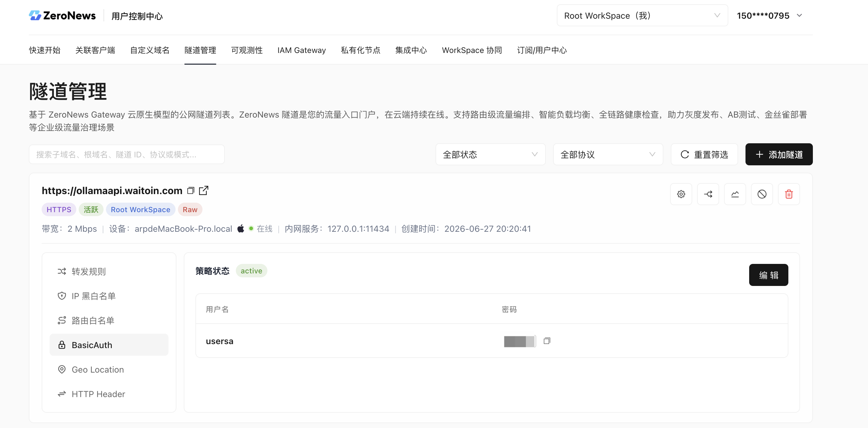Disable the tunnel with ban icon
This screenshot has width=868, height=428.
(x=762, y=194)
